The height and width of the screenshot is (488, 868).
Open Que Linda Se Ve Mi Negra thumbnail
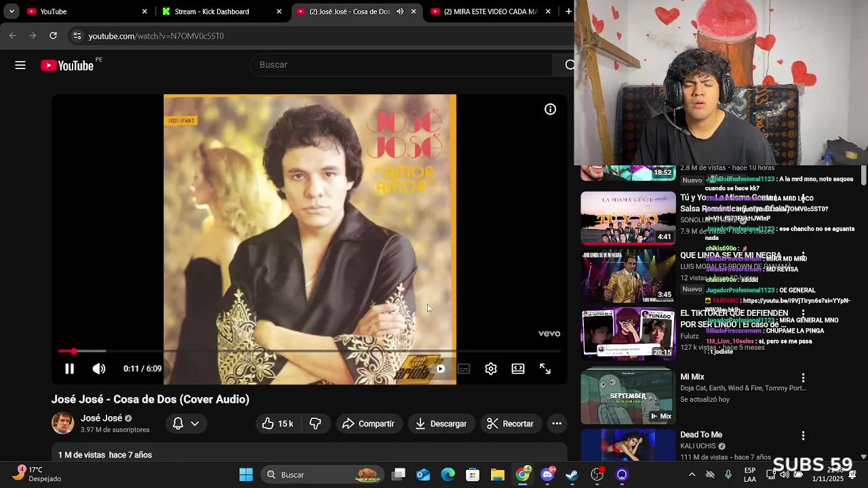click(x=629, y=277)
